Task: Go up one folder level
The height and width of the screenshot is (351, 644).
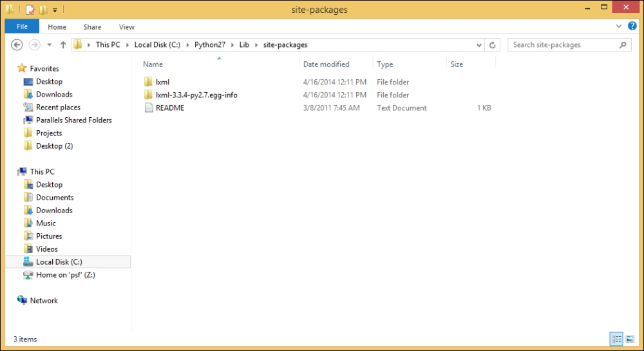Action: point(63,44)
